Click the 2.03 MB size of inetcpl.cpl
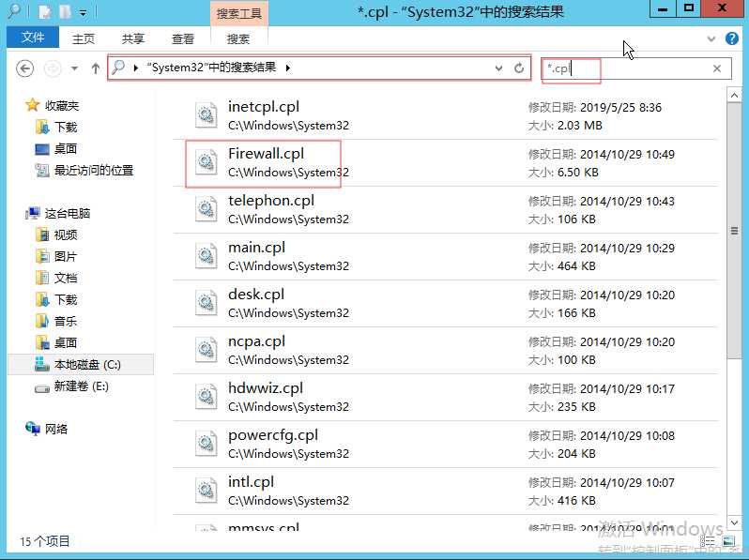 579,125
